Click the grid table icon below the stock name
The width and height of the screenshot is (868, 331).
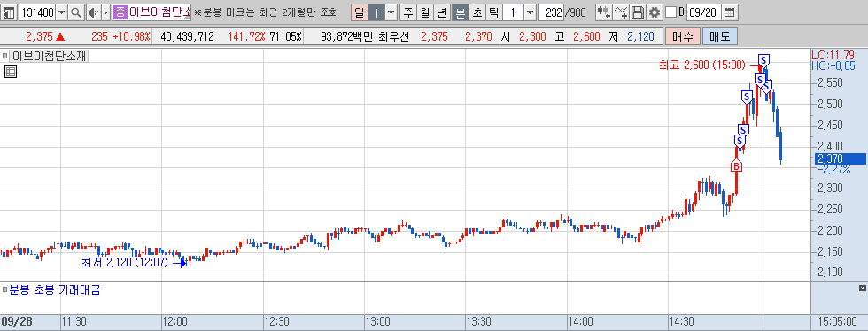point(10,71)
